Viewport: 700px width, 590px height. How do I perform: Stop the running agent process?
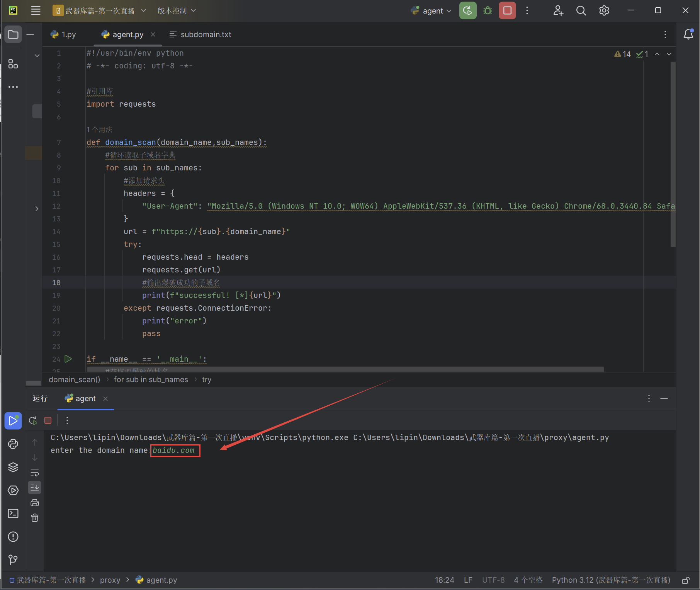(507, 10)
